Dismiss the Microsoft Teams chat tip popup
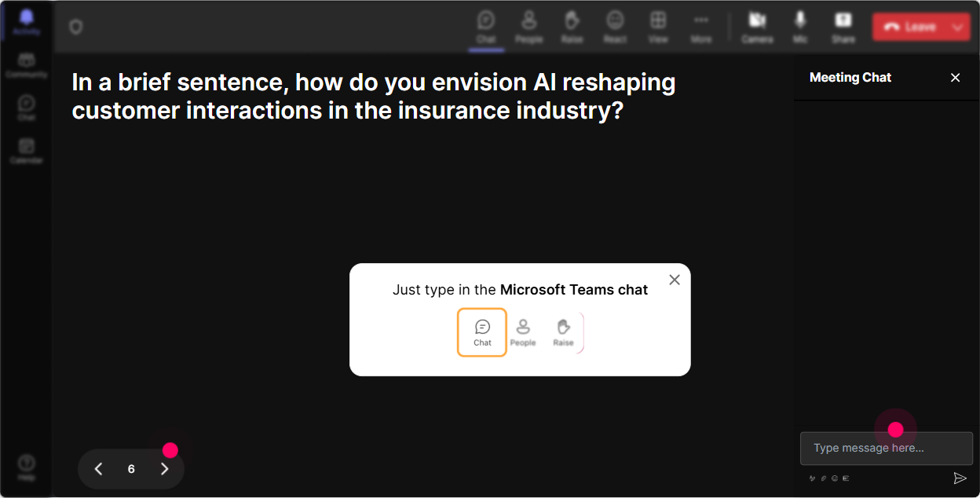 675,280
